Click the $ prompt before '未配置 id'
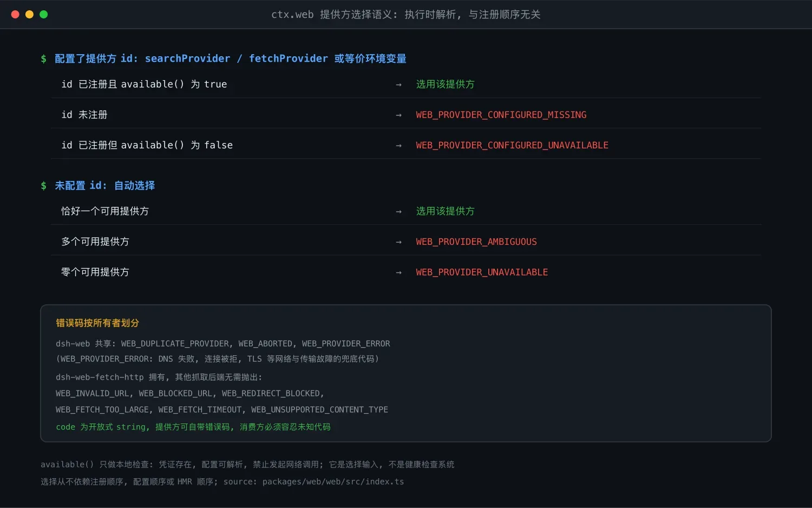This screenshot has height=508, width=812. tap(43, 185)
